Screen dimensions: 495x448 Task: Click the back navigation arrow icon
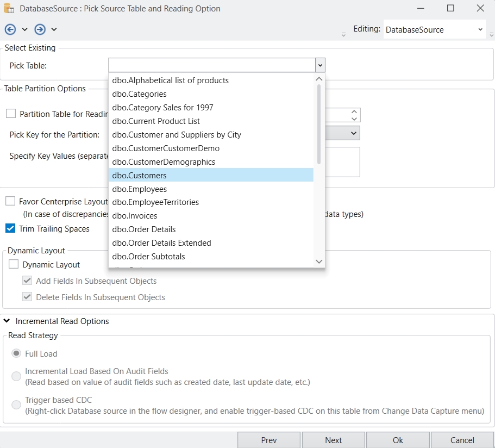point(10,29)
